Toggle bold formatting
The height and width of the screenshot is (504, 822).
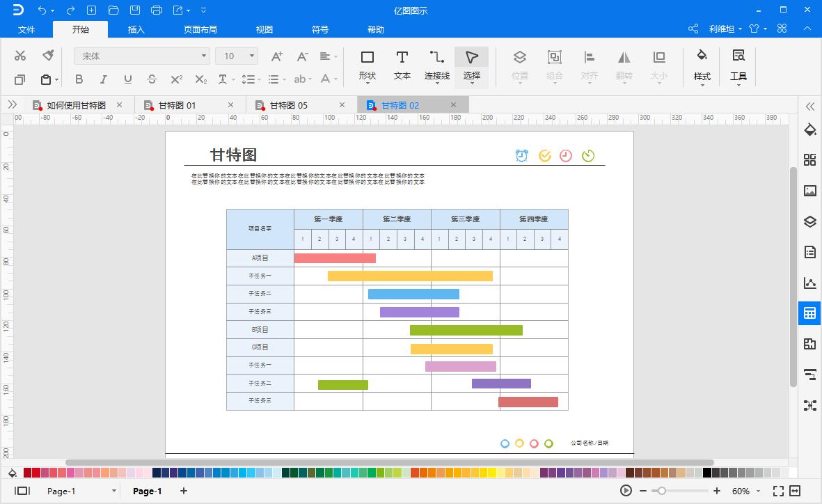click(x=79, y=79)
